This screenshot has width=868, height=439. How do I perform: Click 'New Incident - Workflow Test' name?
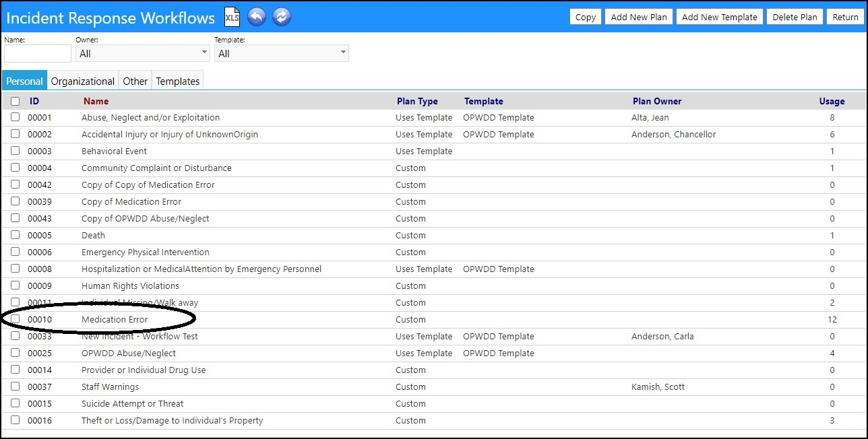[x=139, y=336]
